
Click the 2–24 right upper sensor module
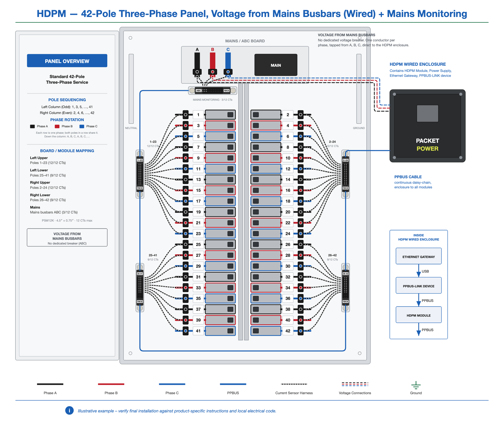(346, 174)
